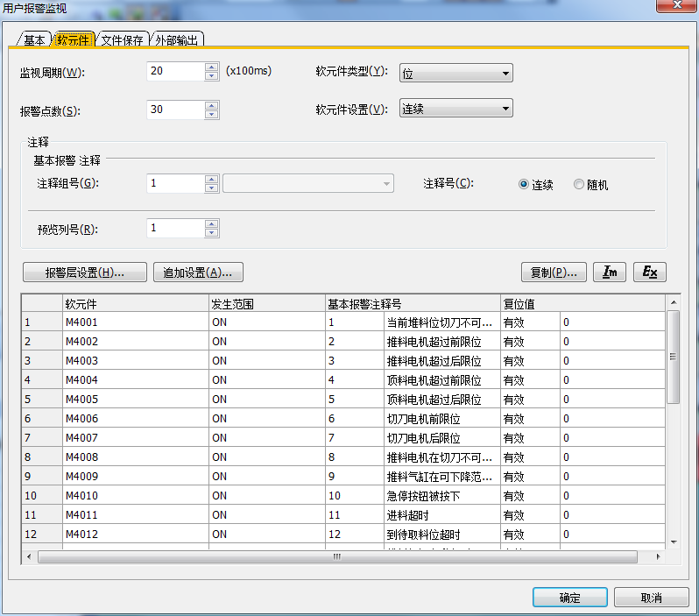Image resolution: width=699 pixels, height=616 pixels.
Task: Click the Im import icon button
Action: (x=609, y=272)
